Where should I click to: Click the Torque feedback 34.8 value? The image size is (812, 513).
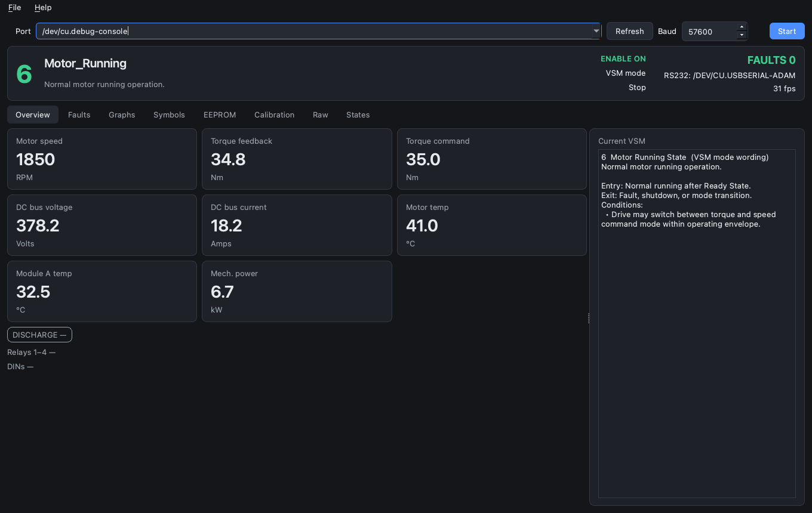click(228, 159)
